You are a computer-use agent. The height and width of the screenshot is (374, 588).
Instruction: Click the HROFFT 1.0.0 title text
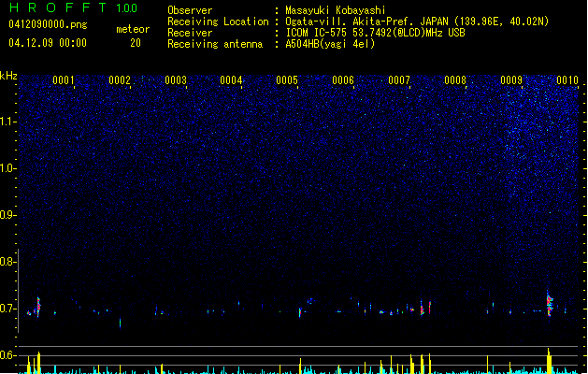pyautogui.click(x=73, y=7)
